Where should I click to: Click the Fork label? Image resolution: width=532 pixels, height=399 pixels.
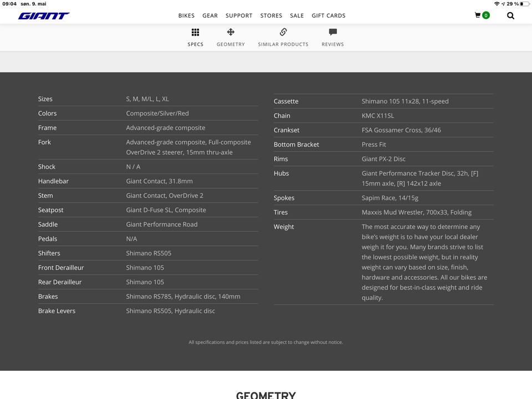[x=44, y=142]
